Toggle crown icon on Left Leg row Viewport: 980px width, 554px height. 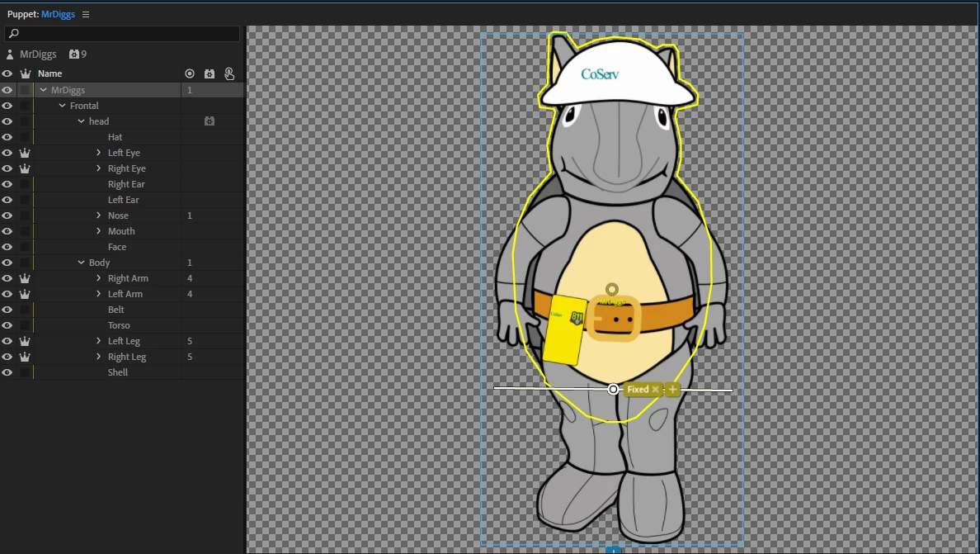click(x=25, y=341)
